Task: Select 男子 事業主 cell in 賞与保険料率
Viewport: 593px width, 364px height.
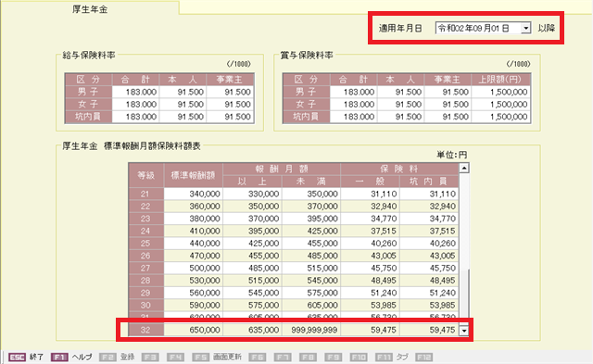Action: (448, 92)
